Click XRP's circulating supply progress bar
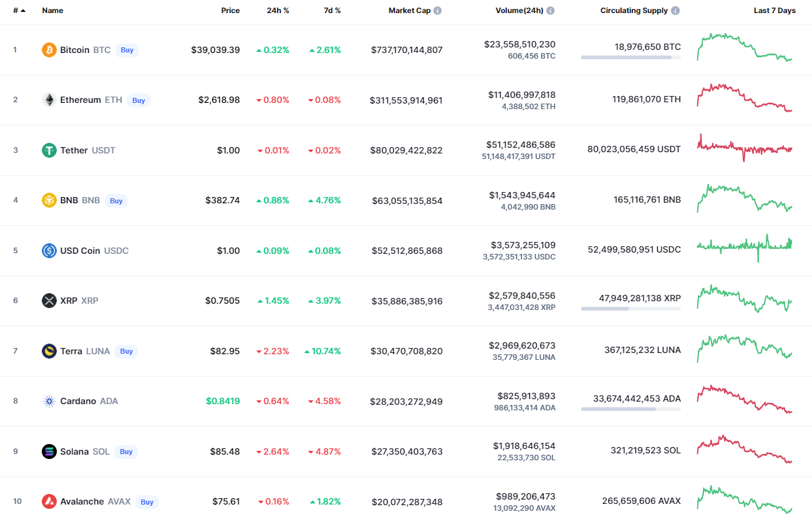The width and height of the screenshot is (812, 522). point(631,309)
